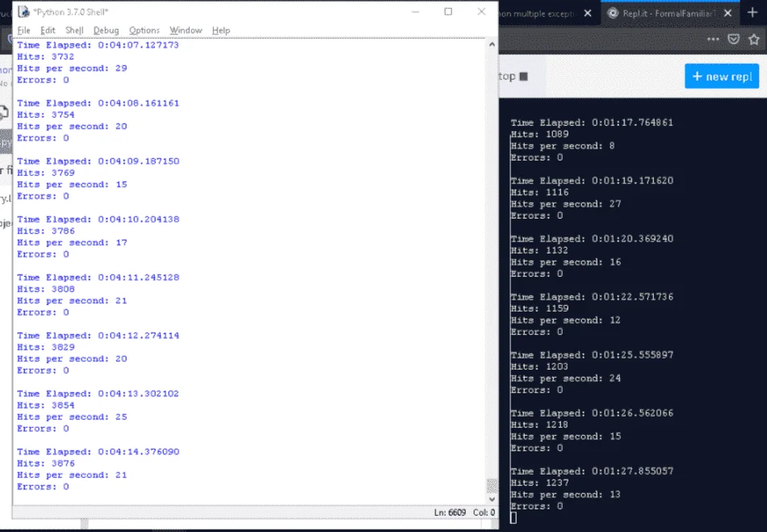Click 'Time Elapsed: 0:01:27.855057' in Repl.it console
This screenshot has width=767, height=532.
tap(592, 471)
